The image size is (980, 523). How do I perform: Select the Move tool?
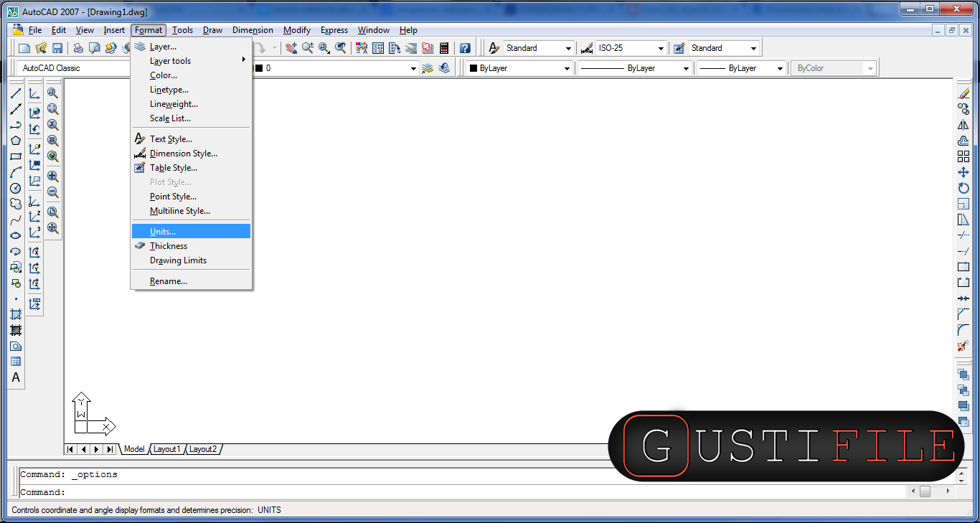point(963,172)
